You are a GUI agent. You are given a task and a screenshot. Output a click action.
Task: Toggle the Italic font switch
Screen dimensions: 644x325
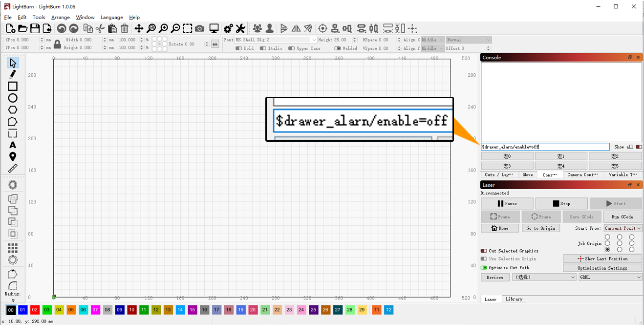[x=263, y=48]
